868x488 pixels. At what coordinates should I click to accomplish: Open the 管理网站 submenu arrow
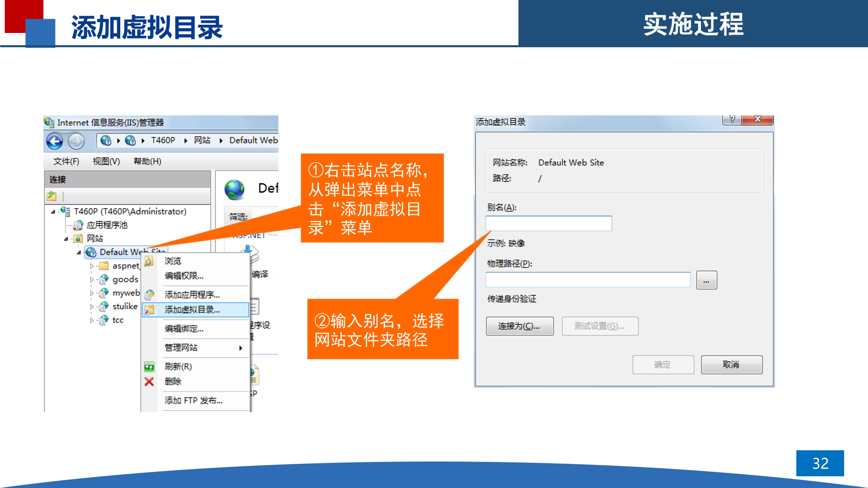pyautogui.click(x=241, y=348)
